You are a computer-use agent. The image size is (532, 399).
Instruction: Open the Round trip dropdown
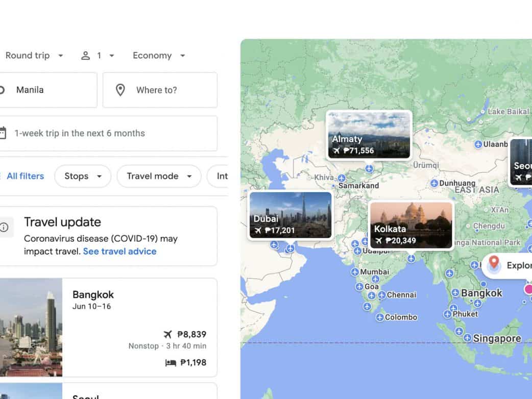34,56
